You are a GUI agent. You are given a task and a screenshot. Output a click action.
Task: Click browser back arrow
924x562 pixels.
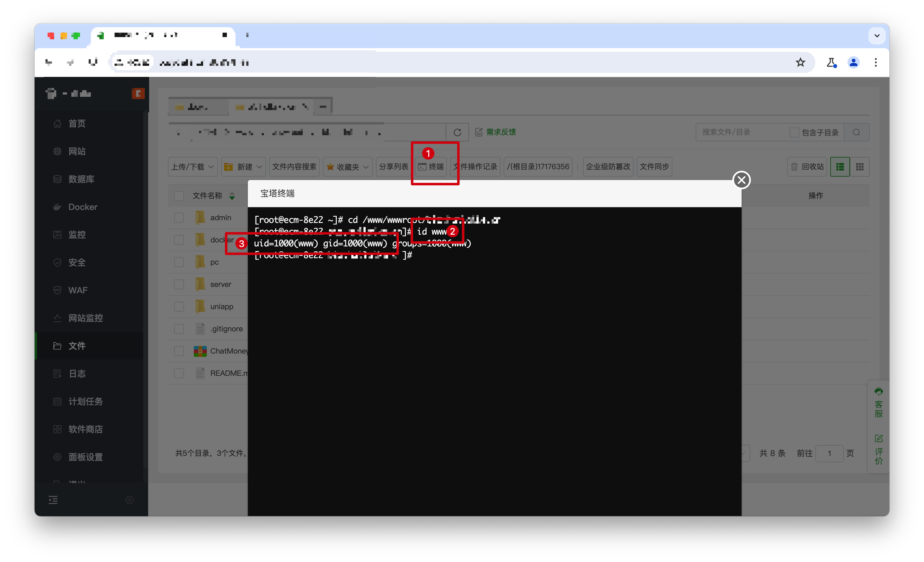pos(49,62)
